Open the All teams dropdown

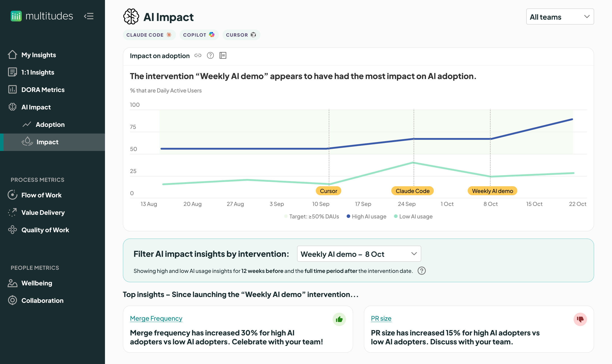(560, 17)
